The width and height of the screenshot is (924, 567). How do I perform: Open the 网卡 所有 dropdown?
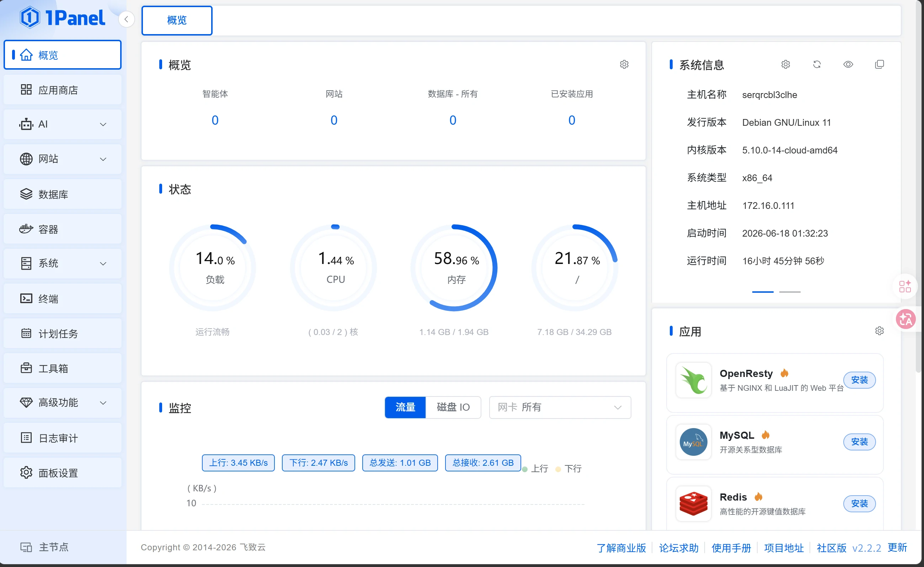pos(560,407)
